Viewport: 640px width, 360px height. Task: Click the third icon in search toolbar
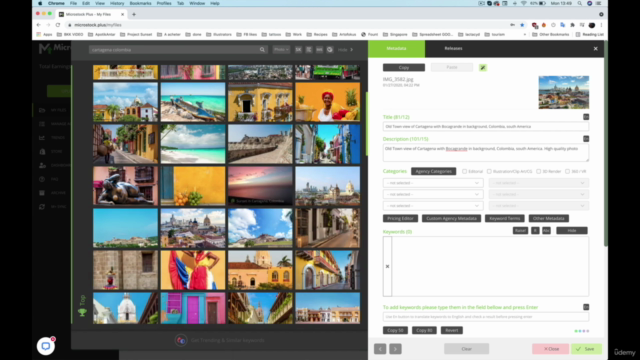click(x=319, y=50)
